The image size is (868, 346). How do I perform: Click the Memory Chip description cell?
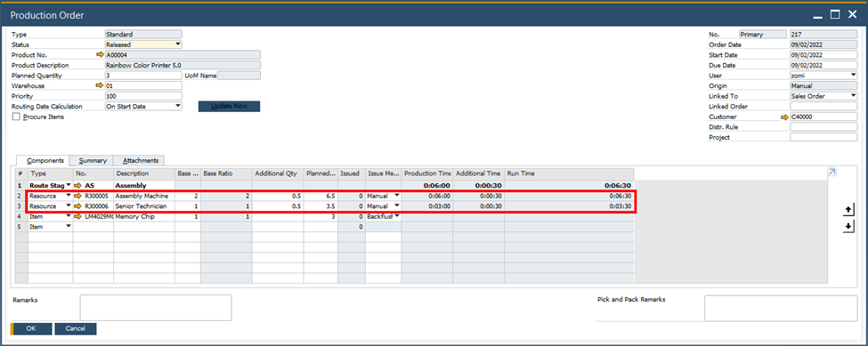click(x=144, y=217)
